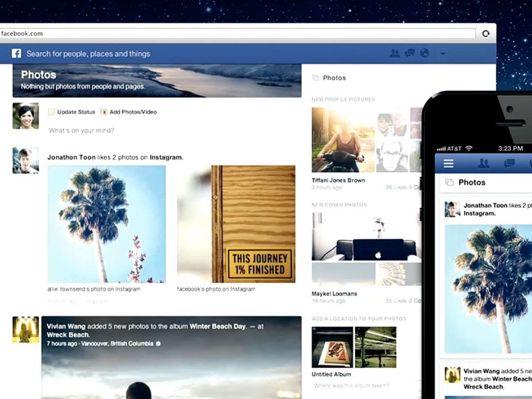
Task: Tap Jonathan Toon's avatar on the phone
Action: pos(453,209)
